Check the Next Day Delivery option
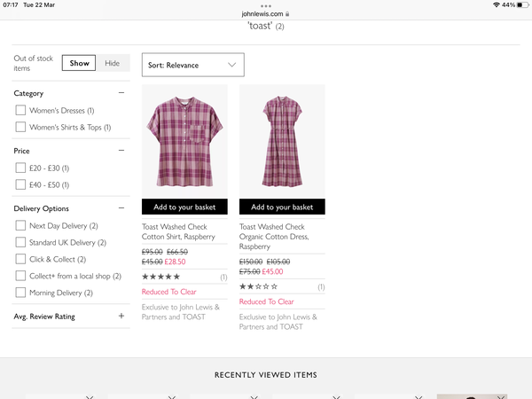This screenshot has width=532, height=399. [x=20, y=225]
